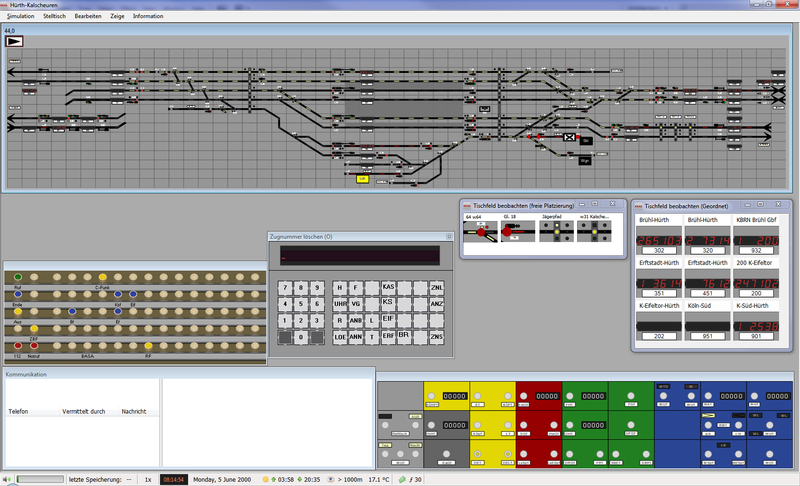Click the arrow icon below 44,0

[x=15, y=42]
